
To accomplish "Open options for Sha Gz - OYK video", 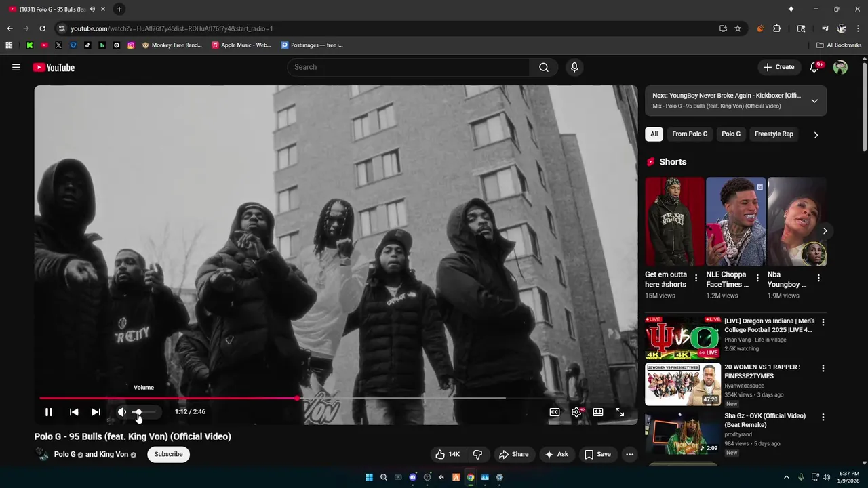I will pyautogui.click(x=823, y=418).
